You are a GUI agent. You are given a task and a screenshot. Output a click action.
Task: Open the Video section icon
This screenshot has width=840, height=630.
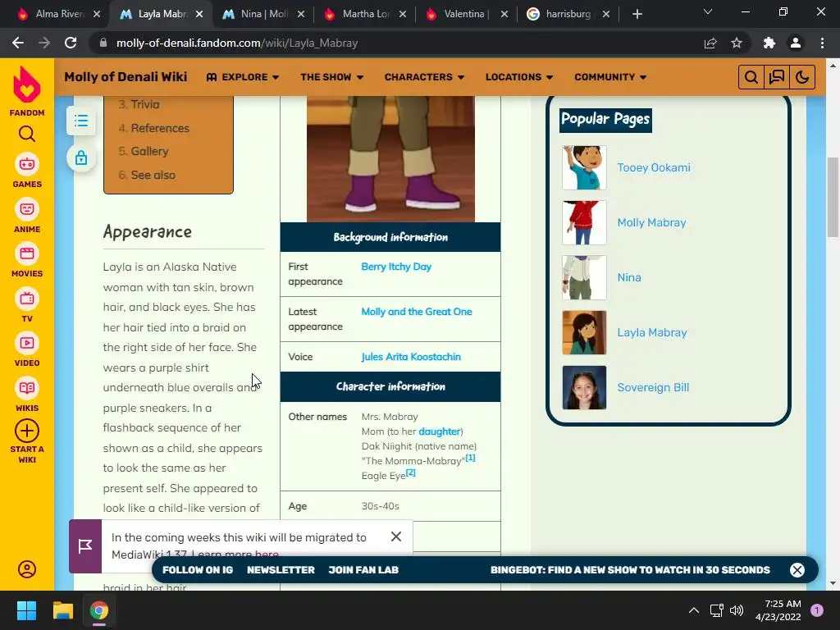pyautogui.click(x=27, y=343)
